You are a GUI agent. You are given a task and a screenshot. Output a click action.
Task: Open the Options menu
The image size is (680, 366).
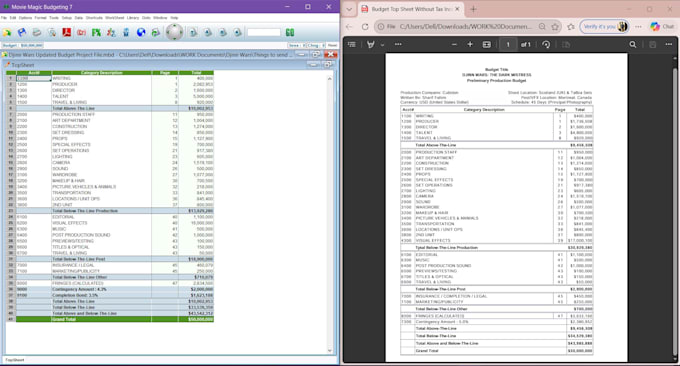click(25, 18)
